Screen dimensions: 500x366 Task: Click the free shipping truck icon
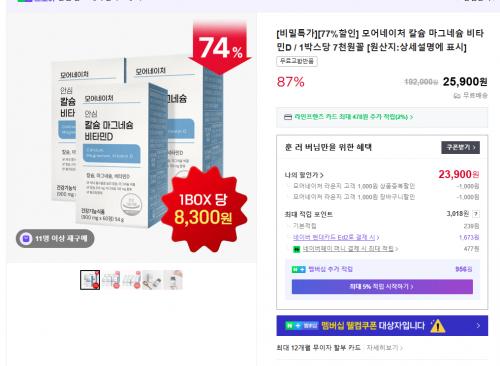[x=457, y=96]
